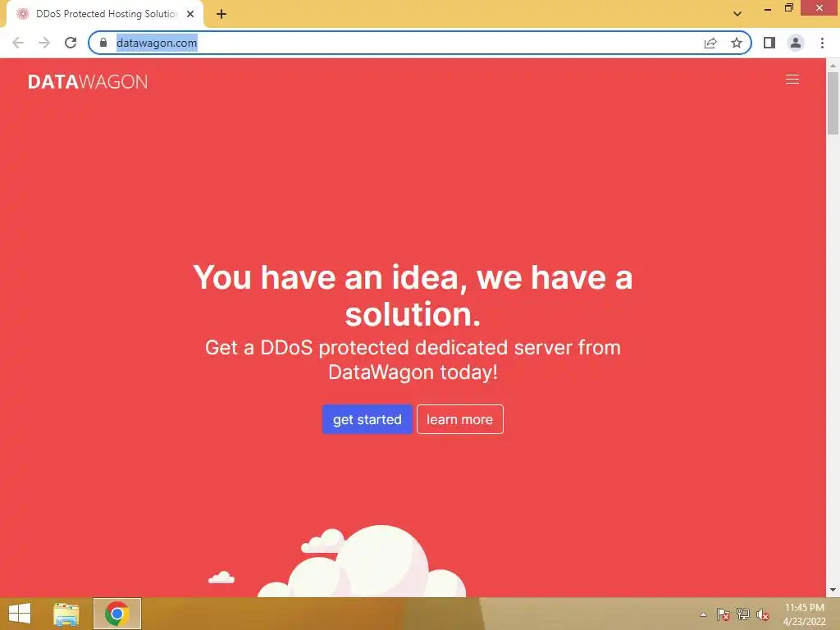Open a new browser tab
Screen dimensions: 840x630
pyautogui.click(x=221, y=14)
